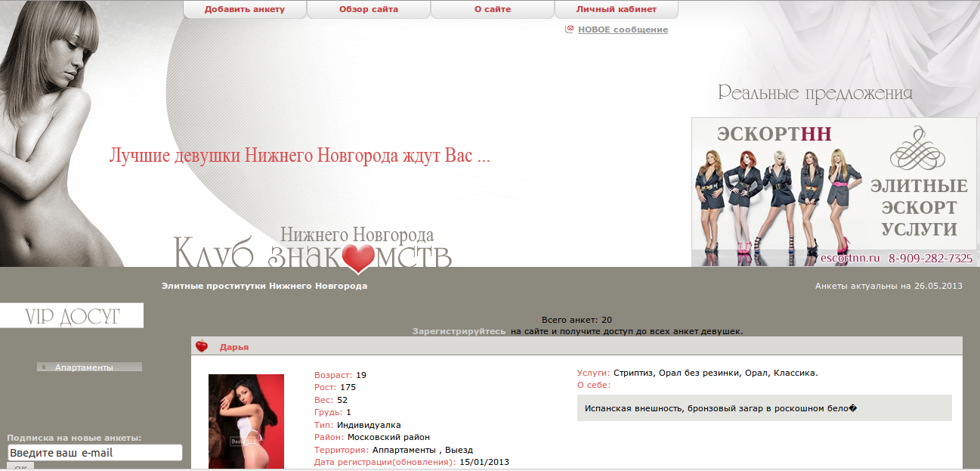
Task: Open the Дарья profile name link
Action: tap(234, 347)
